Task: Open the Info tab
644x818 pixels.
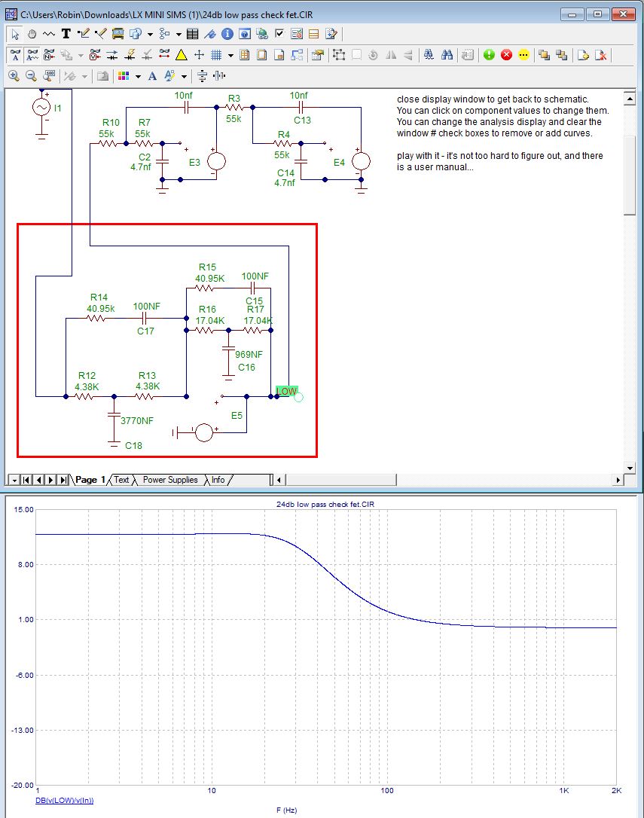Action: coord(218,480)
